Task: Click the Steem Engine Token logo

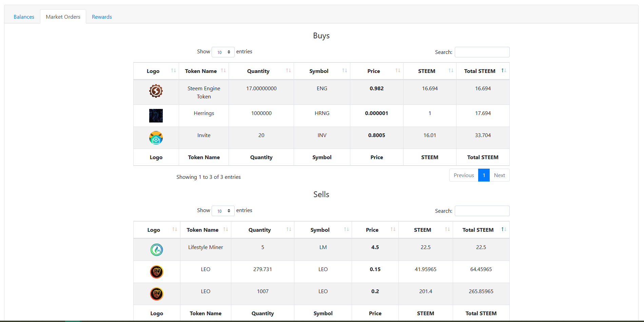Action: tap(156, 91)
